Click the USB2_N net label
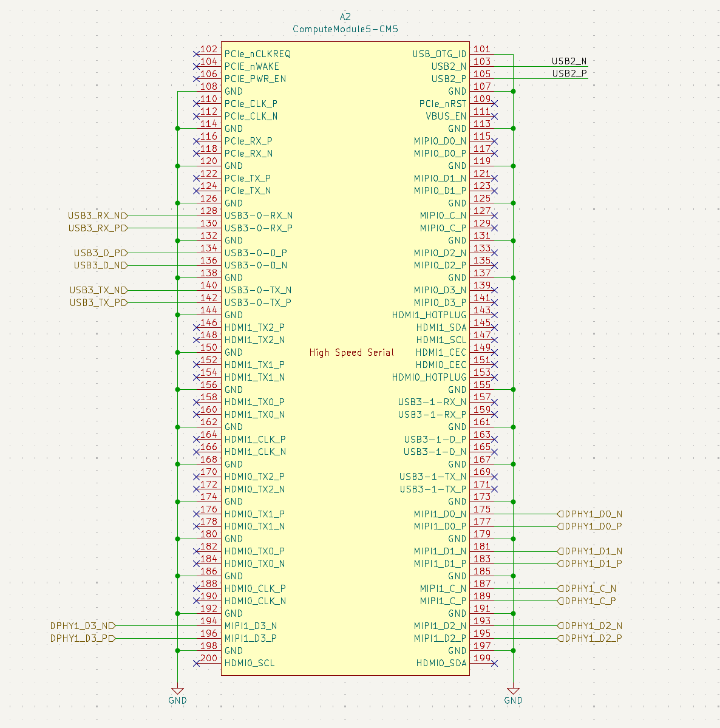Viewport: 720px width, 728px height. point(569,61)
